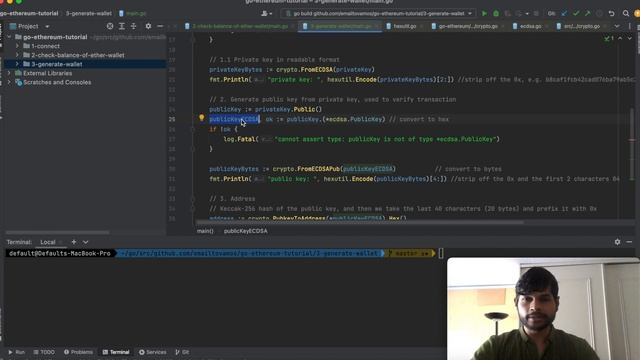Run the go build configuration

(484, 13)
